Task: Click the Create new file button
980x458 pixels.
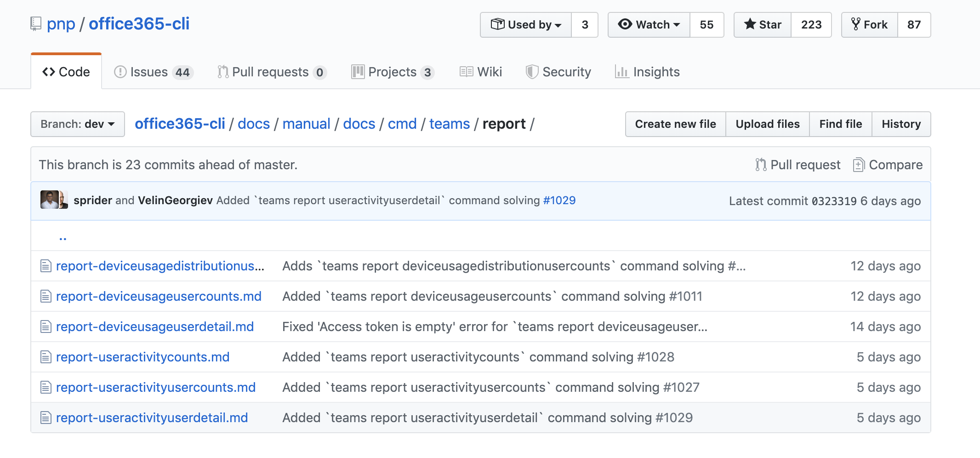Action: (x=675, y=124)
